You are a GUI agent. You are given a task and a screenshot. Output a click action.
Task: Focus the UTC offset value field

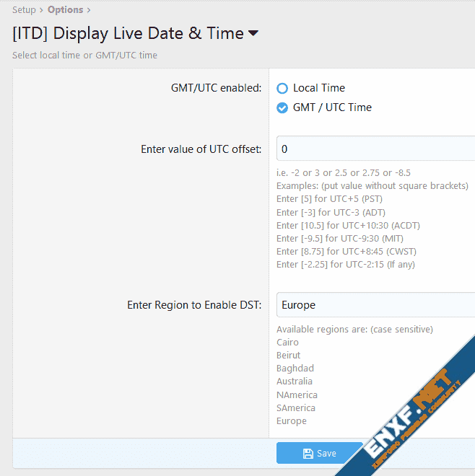tap(375, 149)
